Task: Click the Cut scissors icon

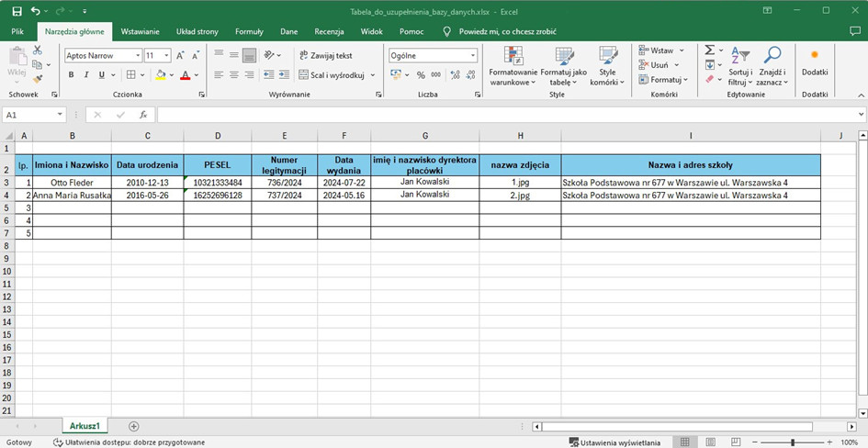Action: [38, 50]
